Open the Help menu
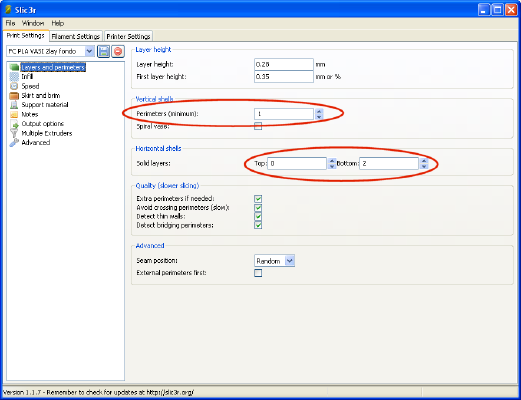This screenshot has width=521, height=400. point(58,23)
